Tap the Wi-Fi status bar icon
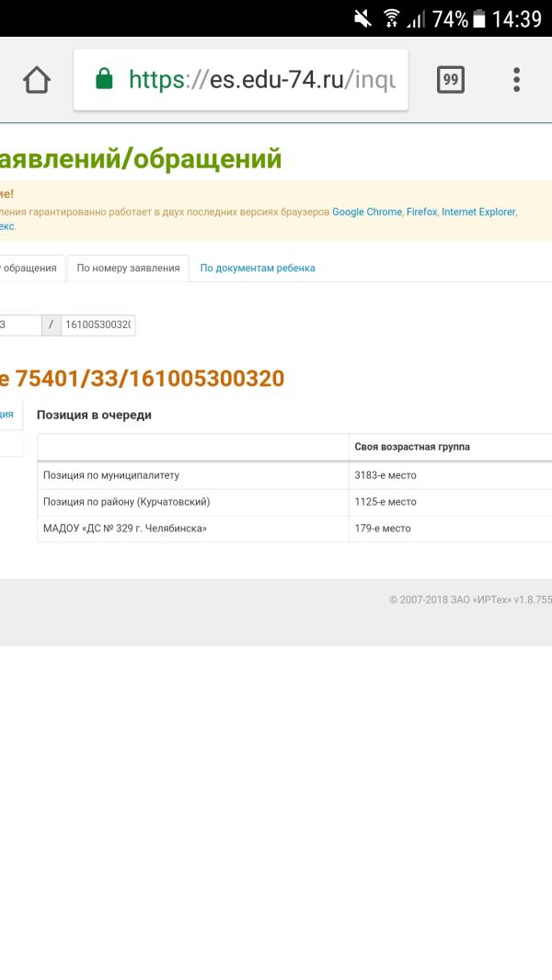552x980 pixels. [391, 18]
